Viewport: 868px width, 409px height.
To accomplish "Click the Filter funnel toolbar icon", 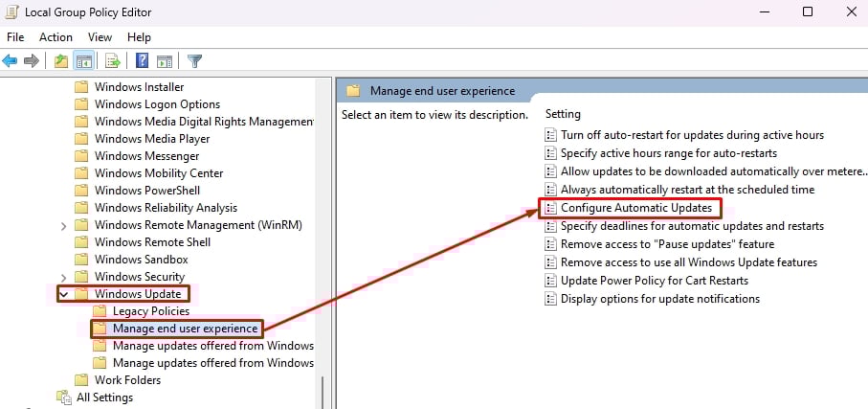I will (x=194, y=61).
